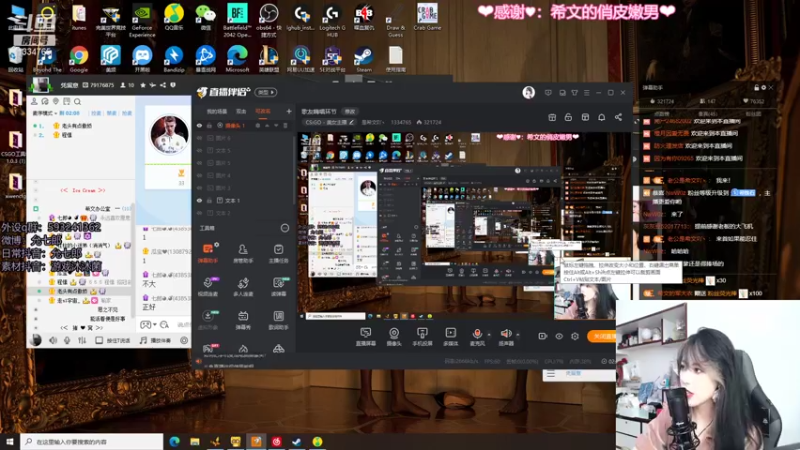The height and width of the screenshot is (450, 800).
Task: Toggle visibility of the 文本 5 layer
Action: click(x=199, y=151)
